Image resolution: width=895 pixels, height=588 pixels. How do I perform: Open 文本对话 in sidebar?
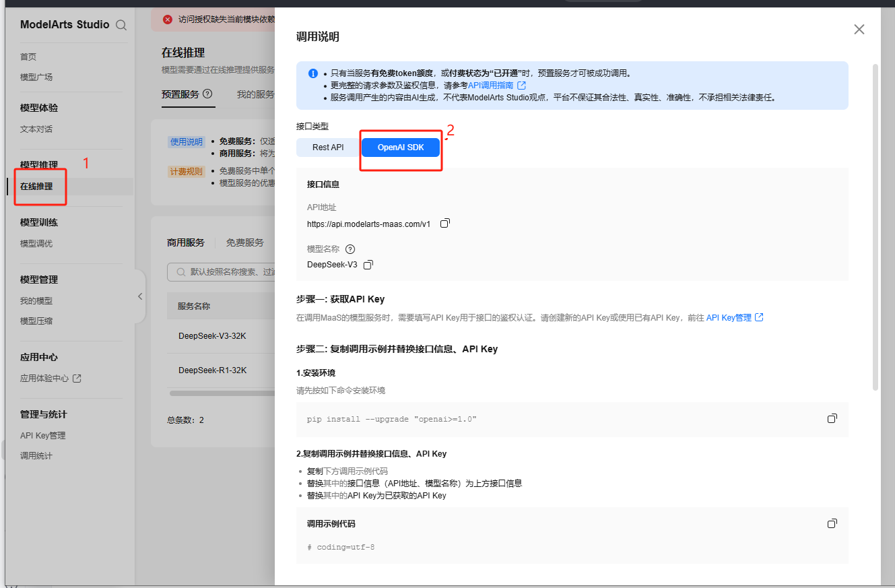(36, 129)
